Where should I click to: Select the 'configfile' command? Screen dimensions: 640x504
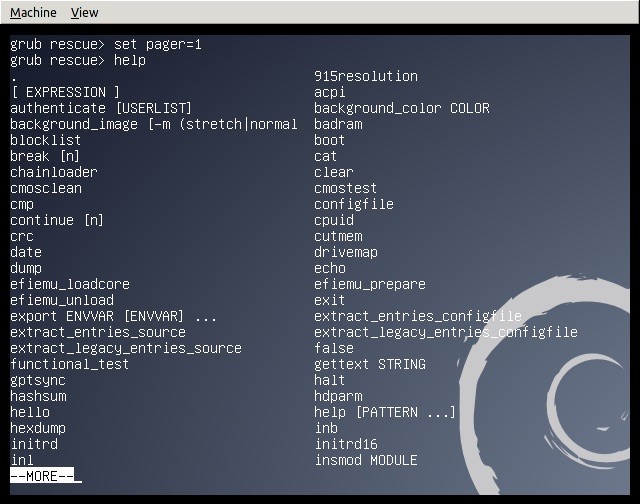[354, 204]
